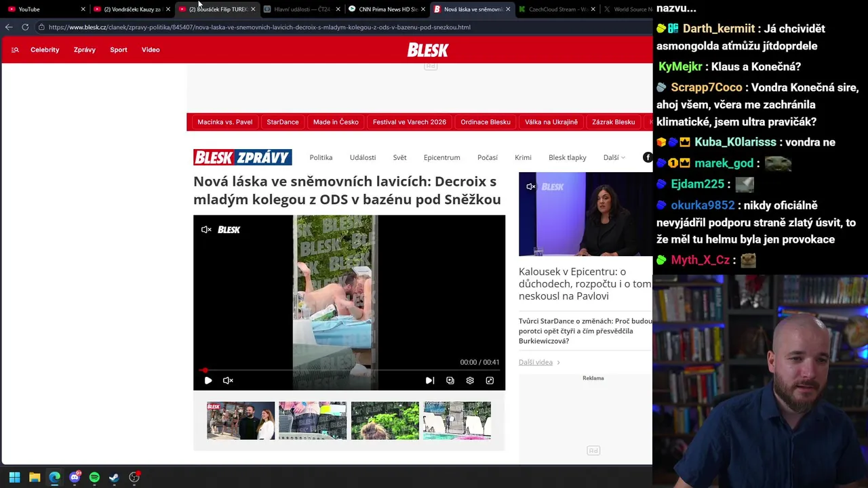Open Spotify from the taskbar
This screenshot has height=488, width=868.
pyautogui.click(x=94, y=477)
